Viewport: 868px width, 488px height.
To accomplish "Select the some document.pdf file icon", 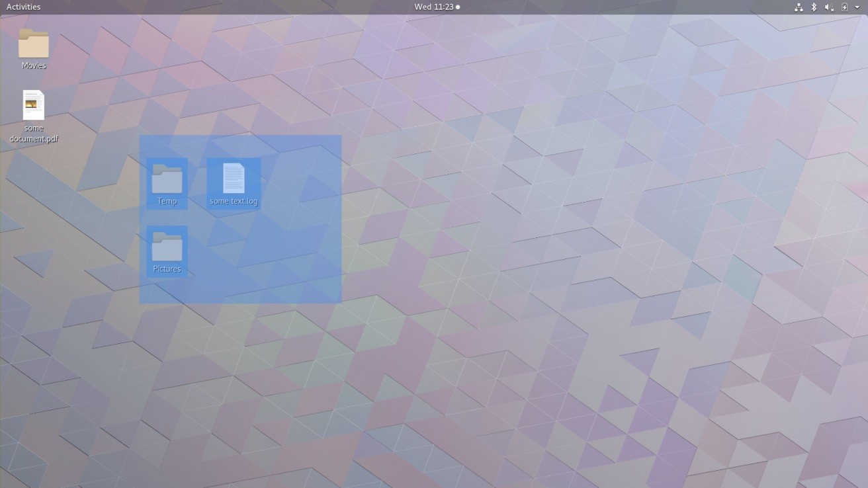I will click(34, 106).
